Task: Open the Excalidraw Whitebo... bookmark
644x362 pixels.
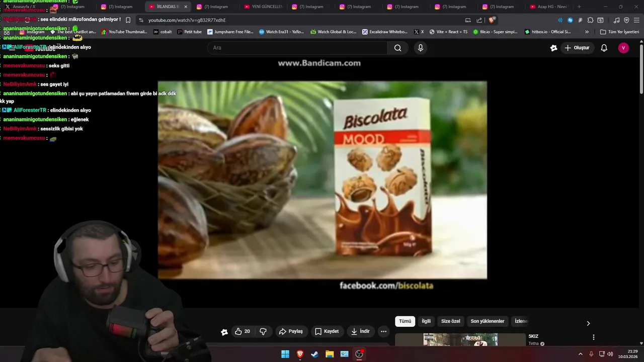Action: click(x=384, y=32)
